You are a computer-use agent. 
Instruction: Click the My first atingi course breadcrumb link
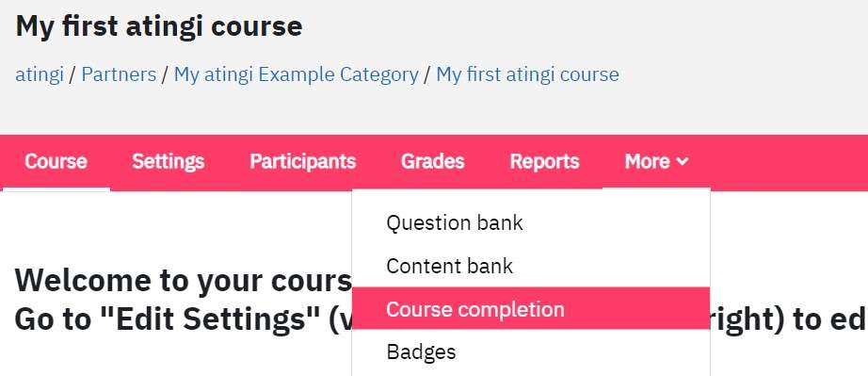click(527, 74)
